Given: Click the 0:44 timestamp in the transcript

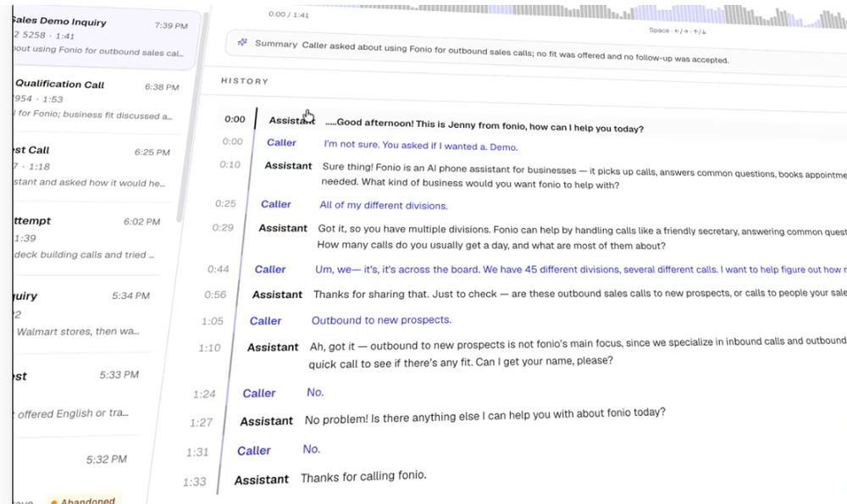Looking at the screenshot, I should tap(219, 269).
